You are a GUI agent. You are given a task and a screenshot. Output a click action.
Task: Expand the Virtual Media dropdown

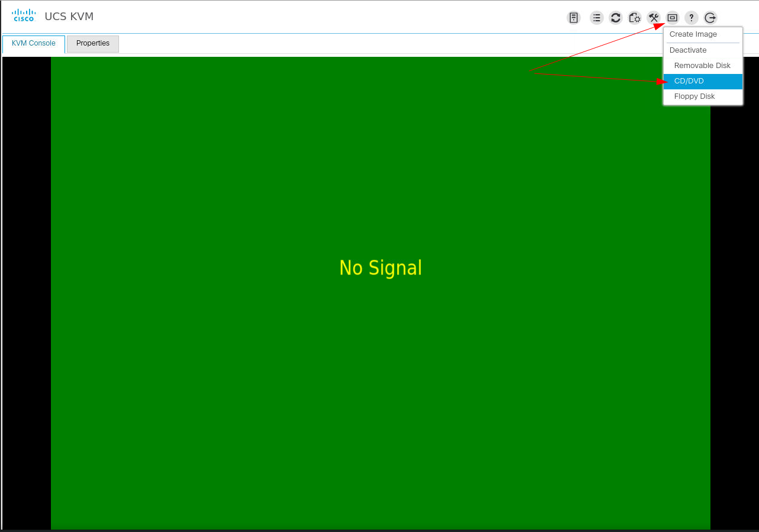[x=672, y=18]
